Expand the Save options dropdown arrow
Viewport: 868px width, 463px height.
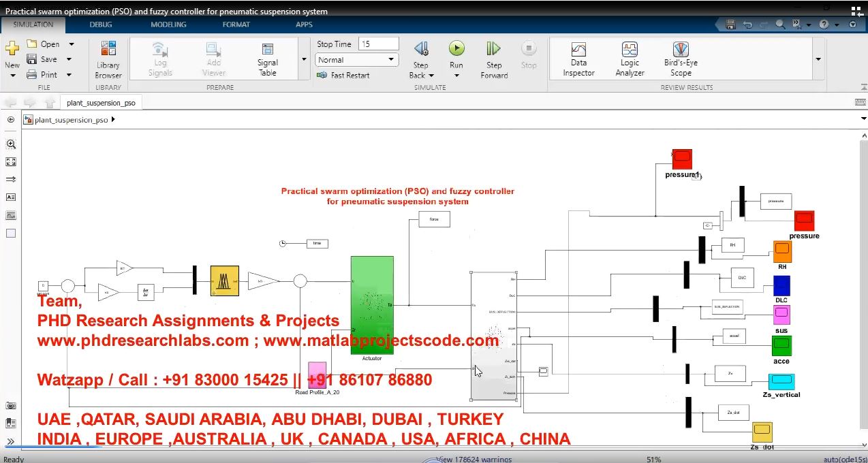(69, 59)
